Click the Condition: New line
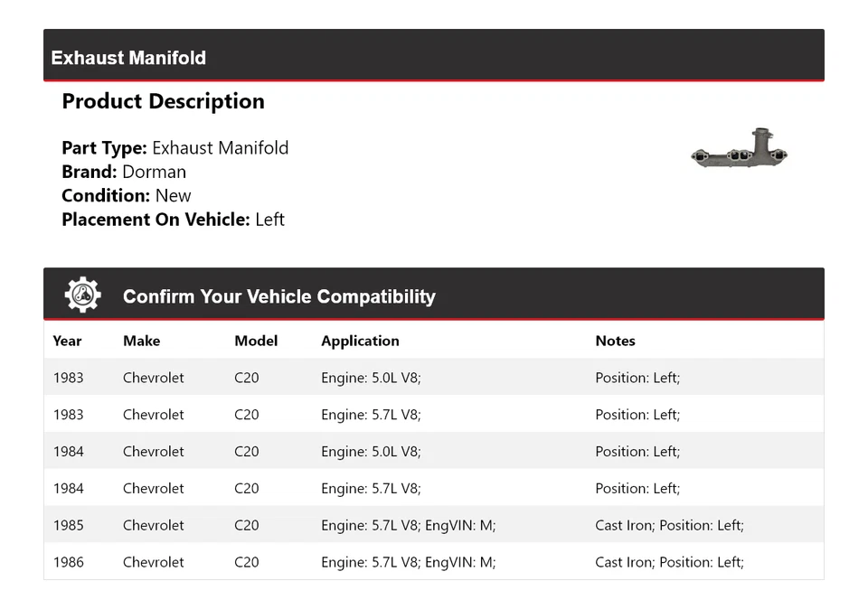The image size is (868, 609). pos(127,195)
